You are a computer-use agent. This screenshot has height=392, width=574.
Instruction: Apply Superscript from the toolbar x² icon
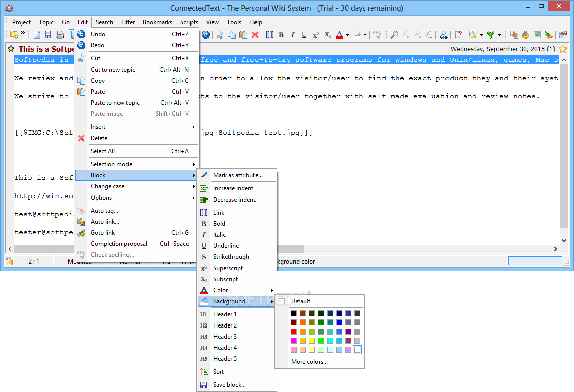click(316, 35)
